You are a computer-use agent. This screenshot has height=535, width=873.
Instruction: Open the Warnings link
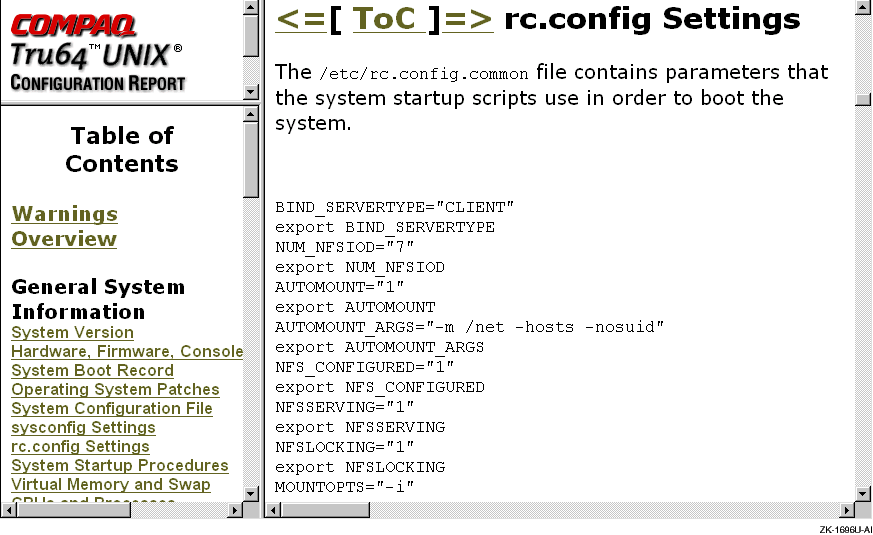(x=64, y=214)
